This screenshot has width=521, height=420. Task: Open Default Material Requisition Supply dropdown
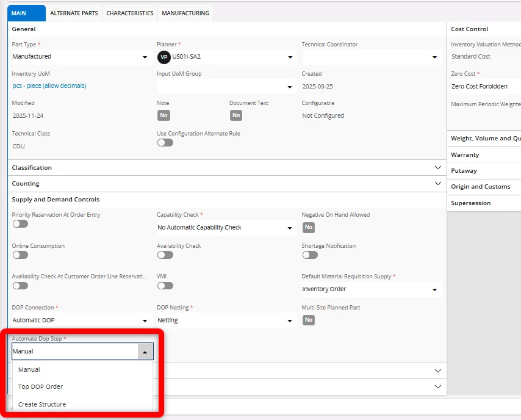(x=434, y=289)
